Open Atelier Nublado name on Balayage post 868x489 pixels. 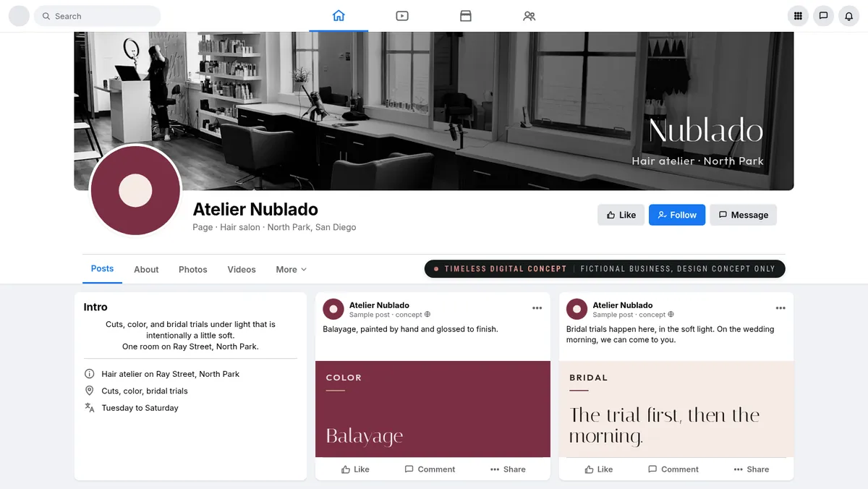(379, 305)
